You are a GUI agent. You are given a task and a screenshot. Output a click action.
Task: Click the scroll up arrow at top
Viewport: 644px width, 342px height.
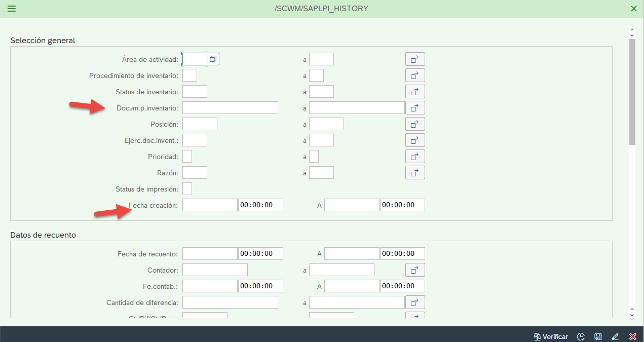click(632, 30)
